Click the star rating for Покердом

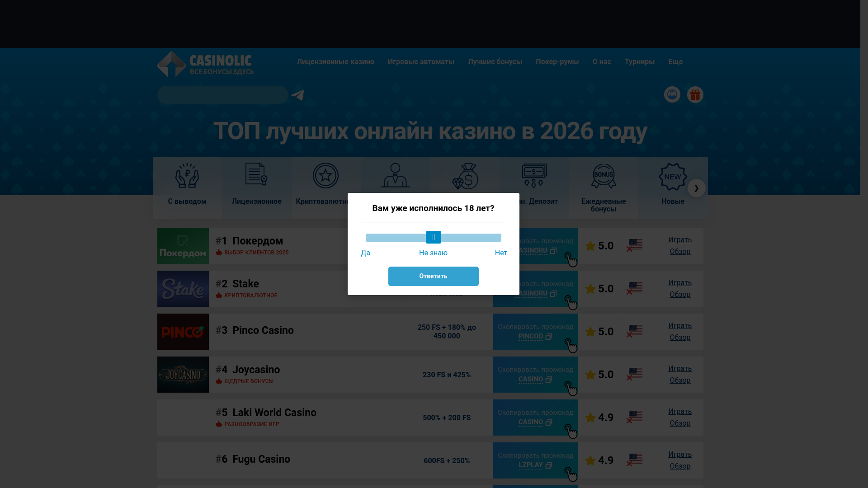(599, 246)
